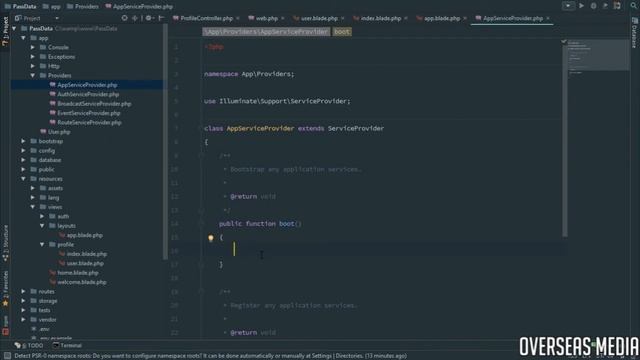Collapse the resources folder
Screen dimensions: 640x360
(24, 179)
